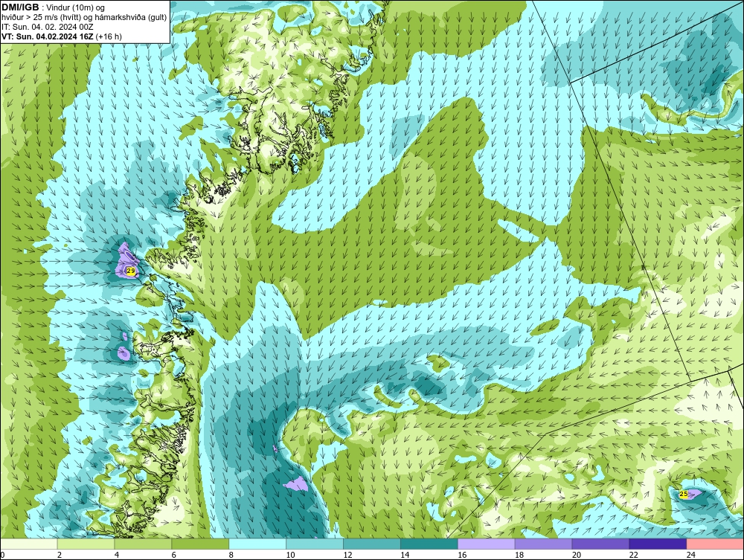Screen dimensions: 744x560
Task: Select the 10–12 m/s turquoise legend swatch
Action: point(315,544)
